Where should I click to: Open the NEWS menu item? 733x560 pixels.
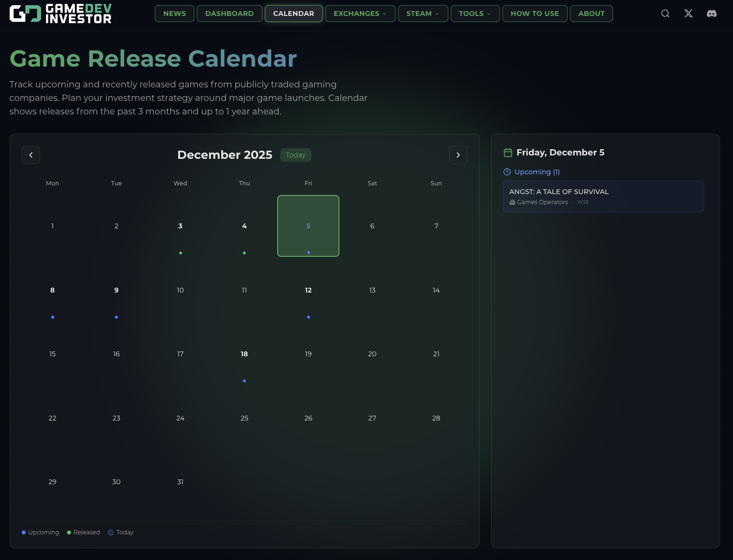[x=174, y=14]
